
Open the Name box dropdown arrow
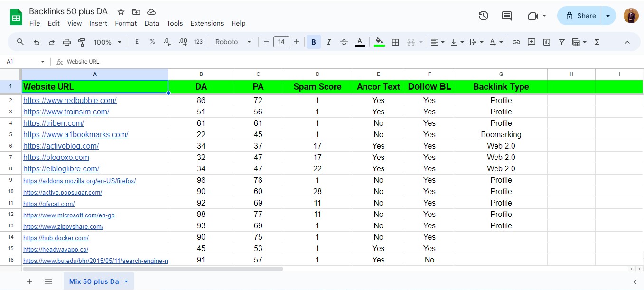point(43,62)
